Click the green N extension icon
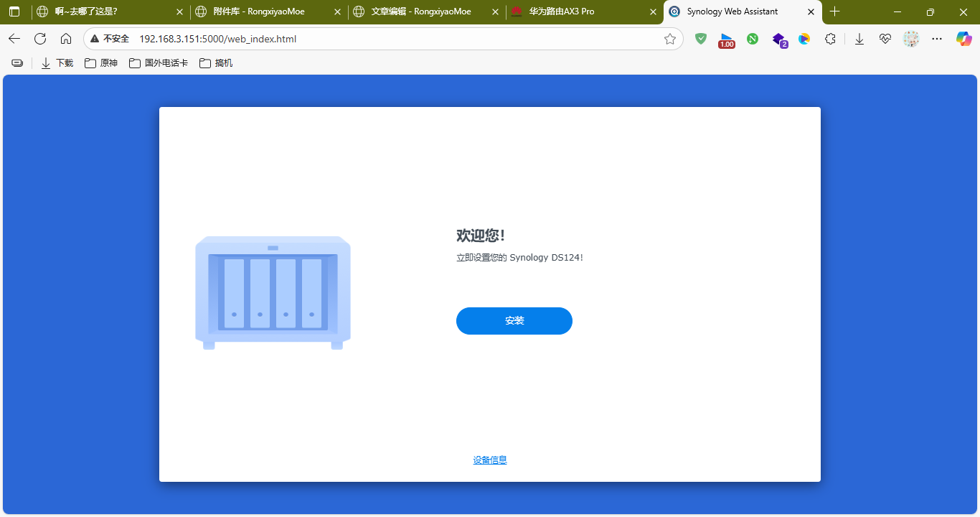The height and width of the screenshot is (517, 980). tap(753, 39)
